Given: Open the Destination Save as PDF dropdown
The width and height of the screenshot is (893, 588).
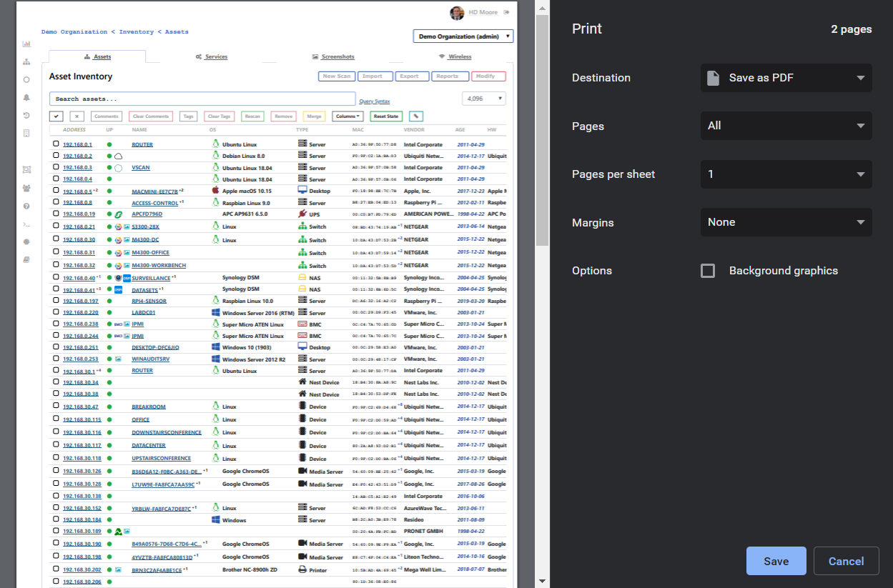Looking at the screenshot, I should [x=786, y=78].
